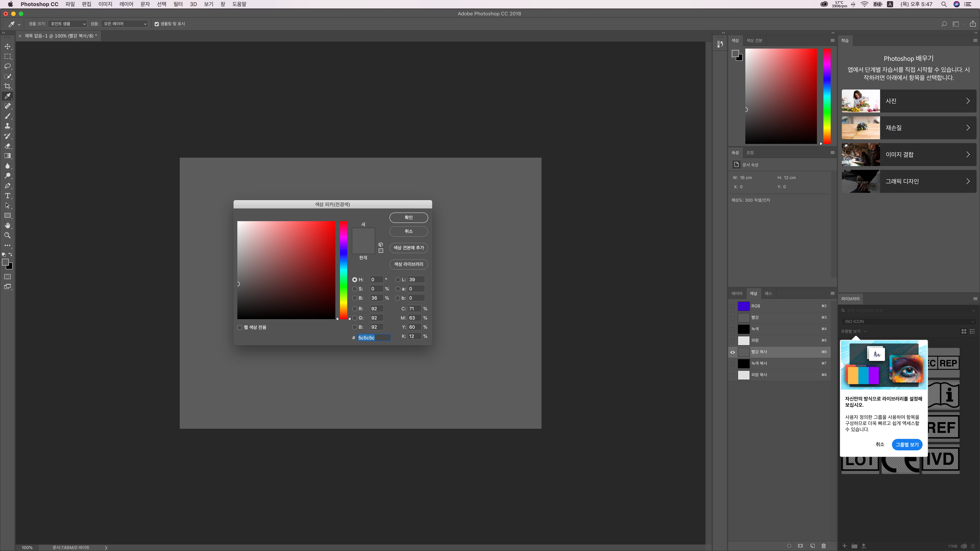Select the Zoom tool in toolbar
This screenshot has width=980, height=551.
(x=7, y=235)
